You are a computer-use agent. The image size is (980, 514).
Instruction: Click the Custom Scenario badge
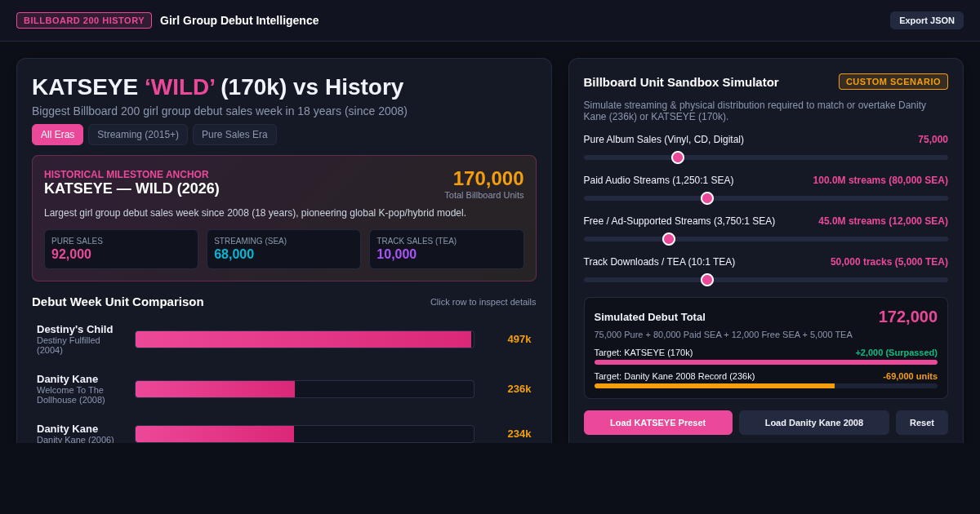[893, 82]
